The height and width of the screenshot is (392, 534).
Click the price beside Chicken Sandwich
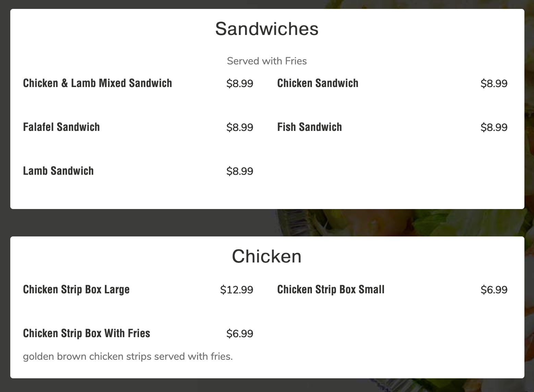494,84
